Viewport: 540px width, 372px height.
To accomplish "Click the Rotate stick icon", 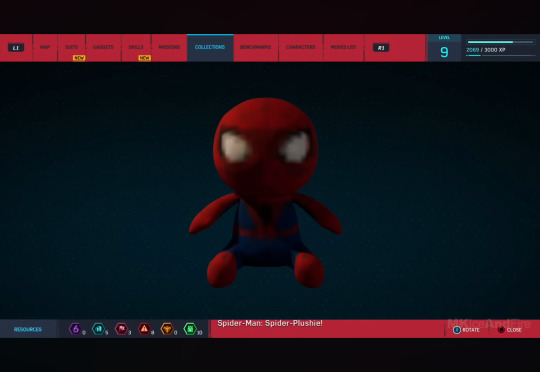I will click(457, 330).
